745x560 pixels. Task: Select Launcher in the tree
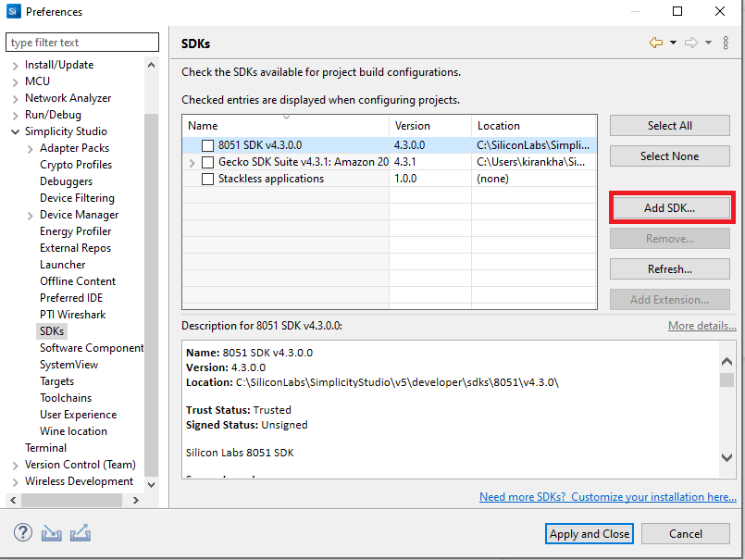(x=63, y=265)
